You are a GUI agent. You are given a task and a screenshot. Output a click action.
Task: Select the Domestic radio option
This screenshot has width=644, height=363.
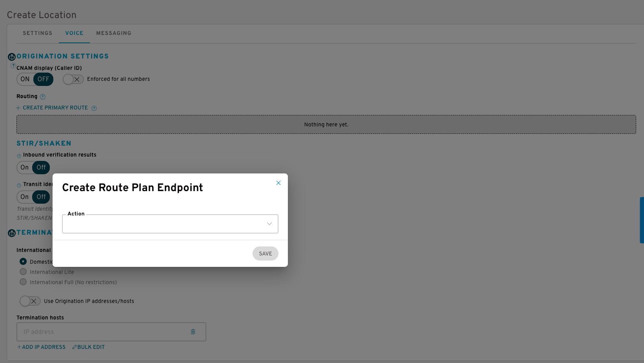23,261
